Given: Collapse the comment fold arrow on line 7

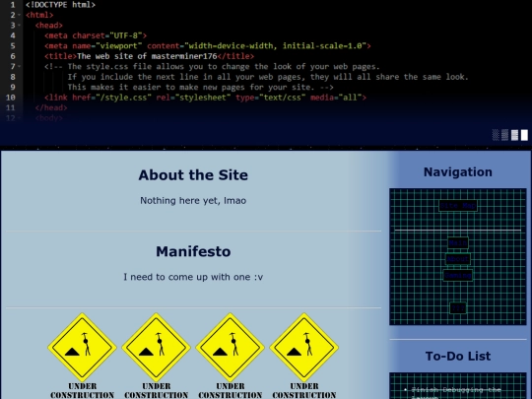Looking at the screenshot, I should click(x=19, y=67).
